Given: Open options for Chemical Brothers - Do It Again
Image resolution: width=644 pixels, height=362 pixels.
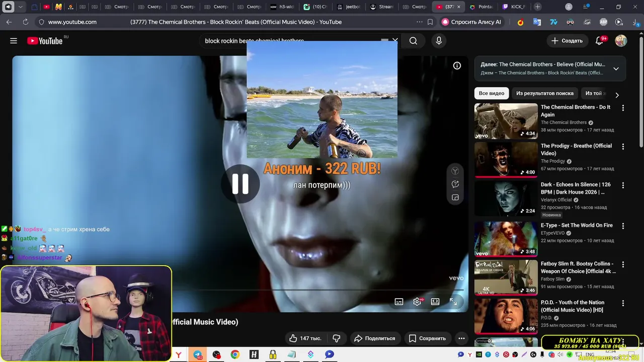Looking at the screenshot, I should 623,108.
